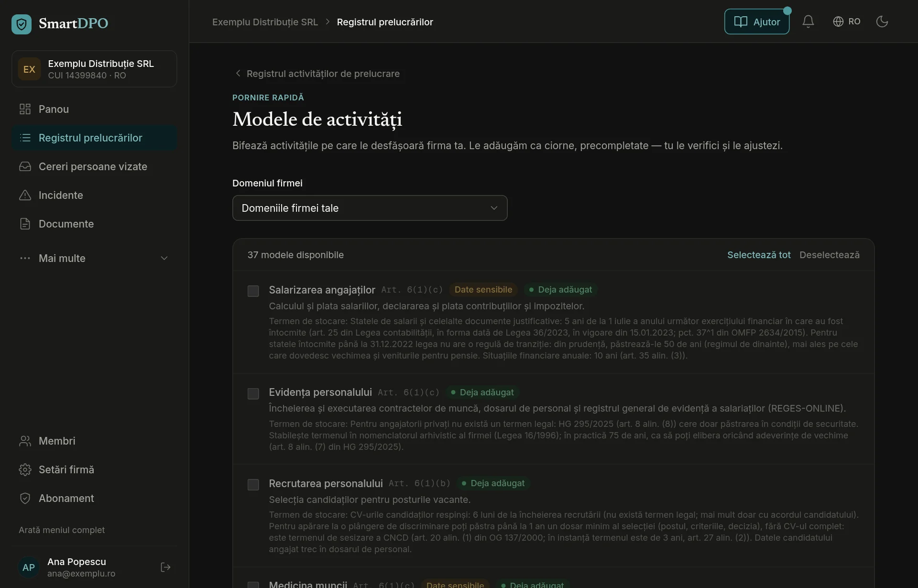Go to Cereri persoane vizate
The height and width of the screenshot is (588, 918).
[94, 166]
